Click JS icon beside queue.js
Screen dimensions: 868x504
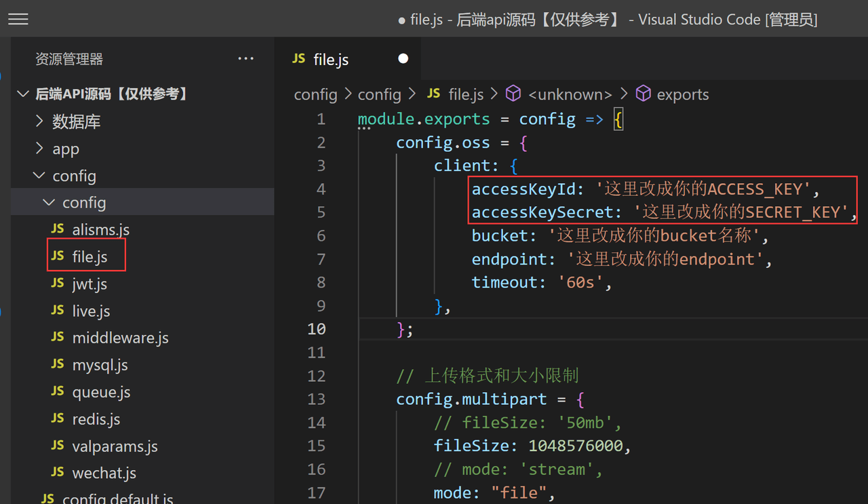(58, 391)
